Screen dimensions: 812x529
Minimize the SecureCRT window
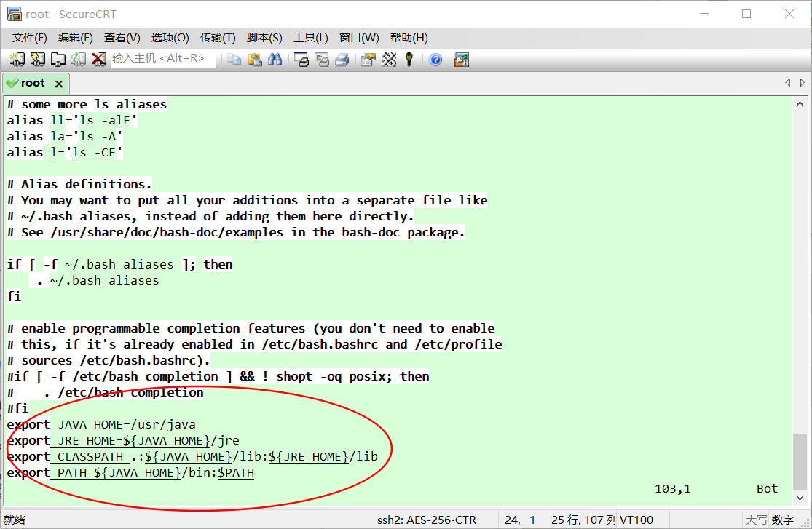[703, 14]
